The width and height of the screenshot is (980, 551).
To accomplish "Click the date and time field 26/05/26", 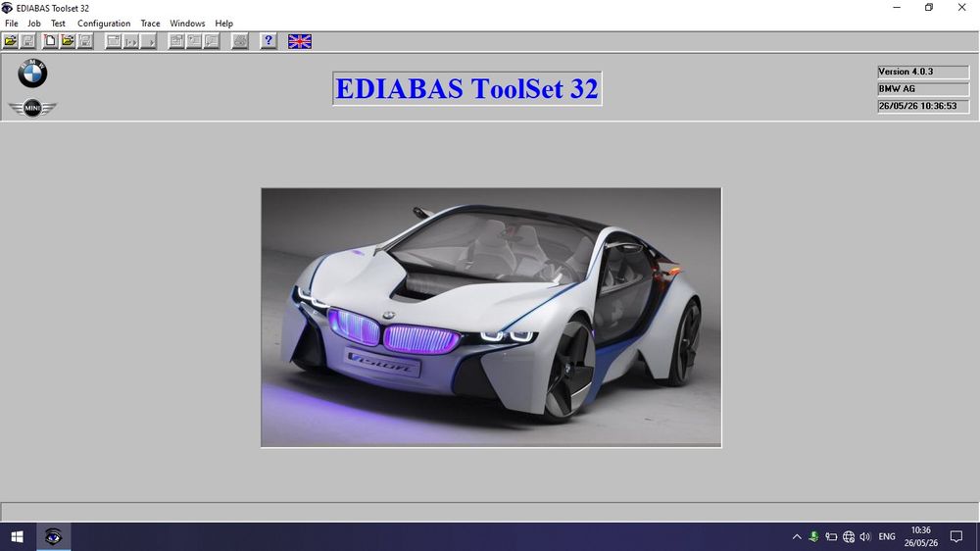I will [923, 106].
